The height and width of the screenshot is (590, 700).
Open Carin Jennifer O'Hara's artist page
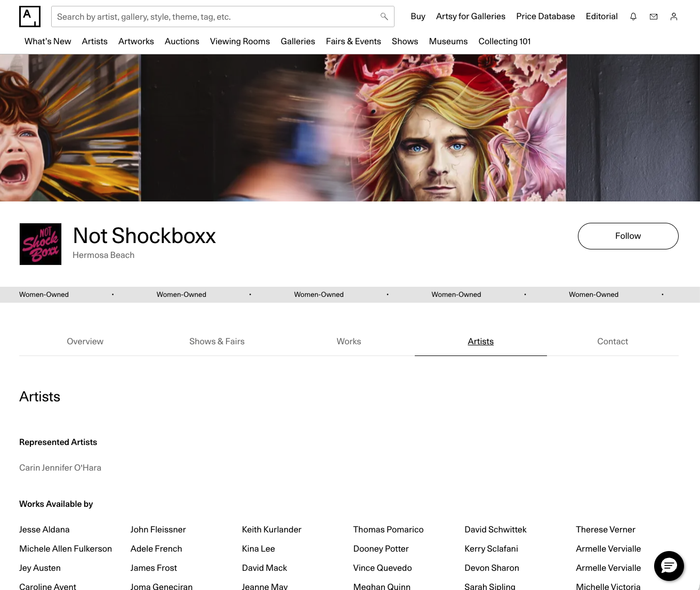[x=60, y=467]
